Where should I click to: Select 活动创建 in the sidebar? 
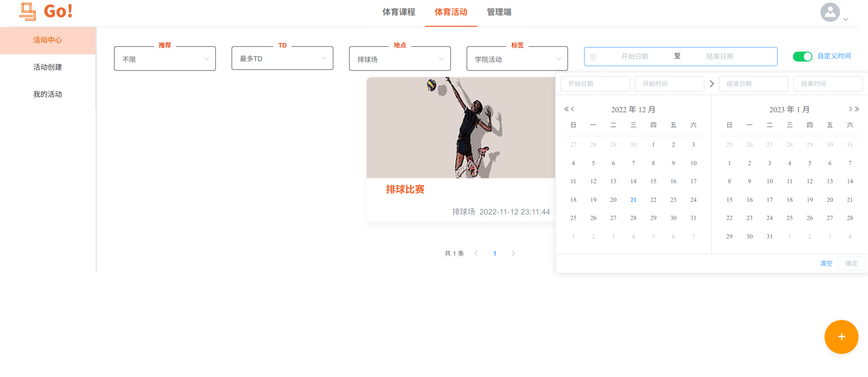[47, 67]
